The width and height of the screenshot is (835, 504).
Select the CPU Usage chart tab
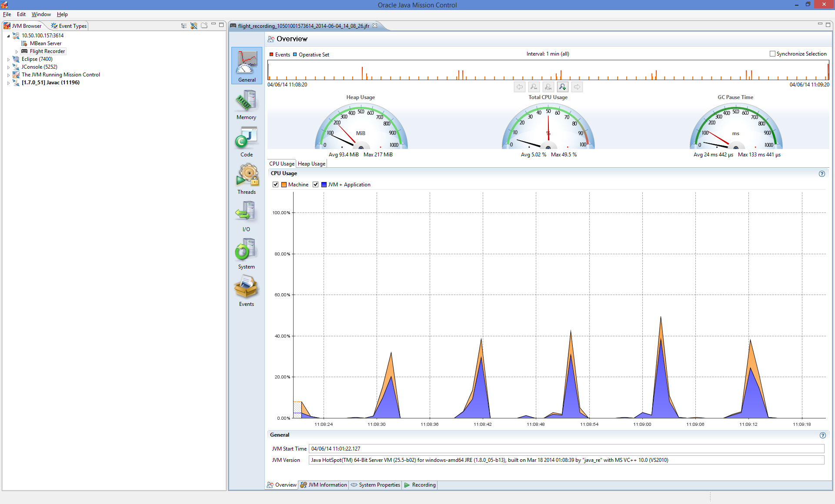281,164
